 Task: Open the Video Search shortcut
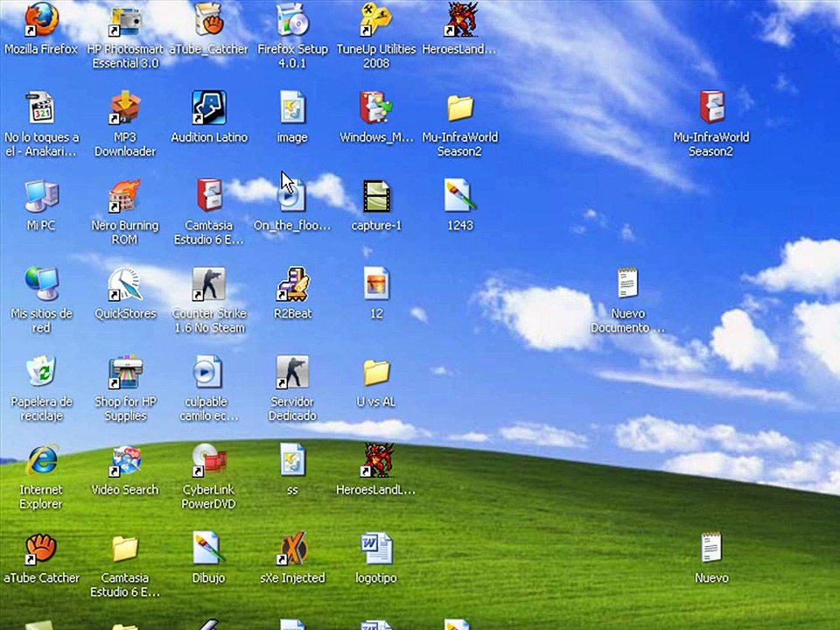(x=125, y=460)
